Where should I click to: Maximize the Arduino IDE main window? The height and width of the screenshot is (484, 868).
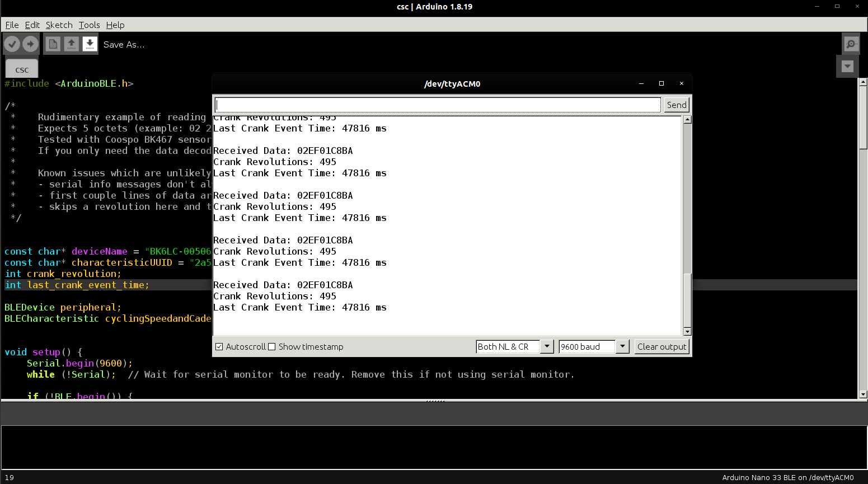(837, 6)
